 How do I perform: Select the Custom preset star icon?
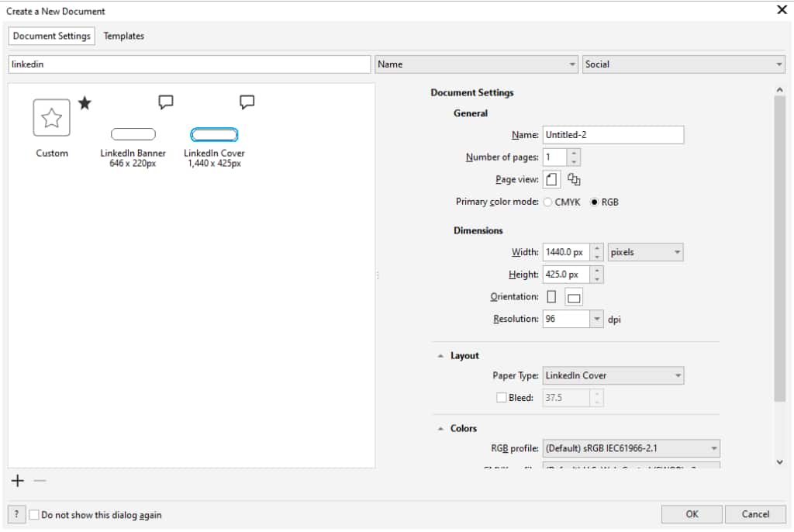pos(51,118)
